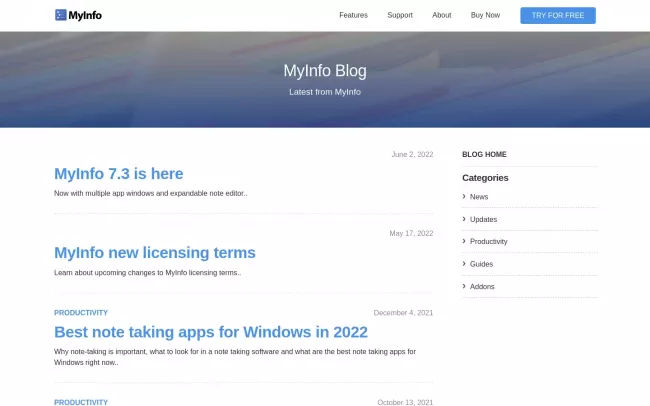Image resolution: width=650 pixels, height=406 pixels.
Task: Go to BLOG HOME in sidebar
Action: point(484,154)
